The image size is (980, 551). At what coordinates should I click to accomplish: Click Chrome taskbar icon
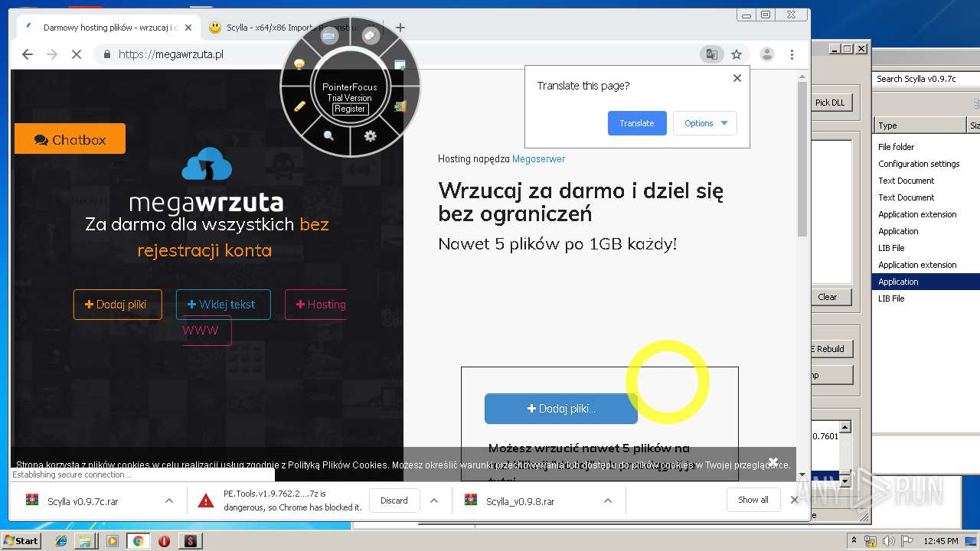(139, 541)
